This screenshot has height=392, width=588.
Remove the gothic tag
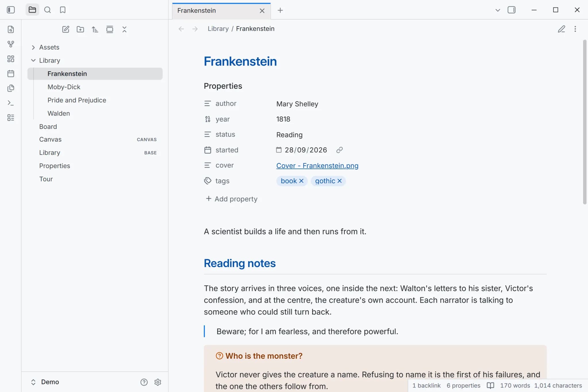340,181
